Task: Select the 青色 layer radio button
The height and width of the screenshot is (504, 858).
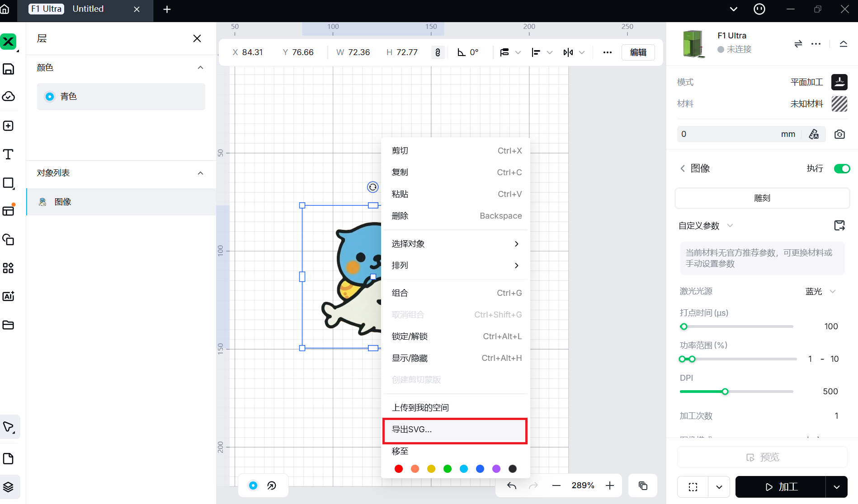Action: click(x=50, y=97)
